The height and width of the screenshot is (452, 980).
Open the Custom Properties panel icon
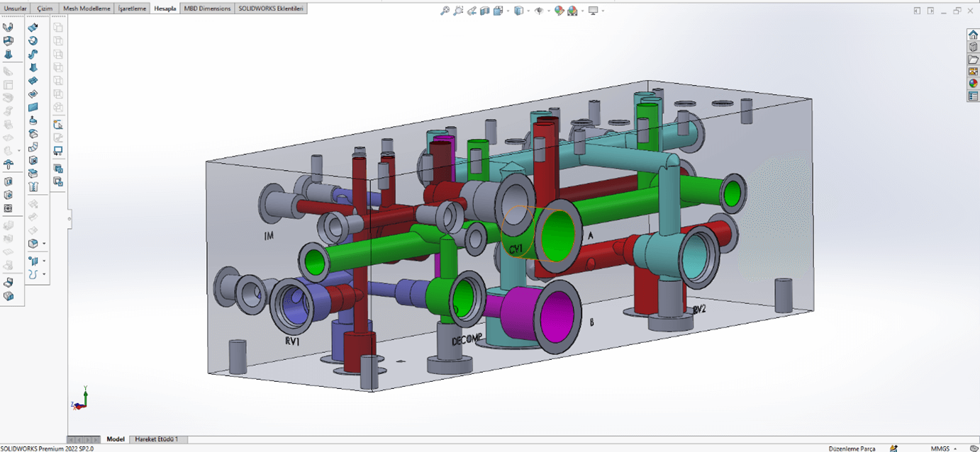click(x=973, y=96)
